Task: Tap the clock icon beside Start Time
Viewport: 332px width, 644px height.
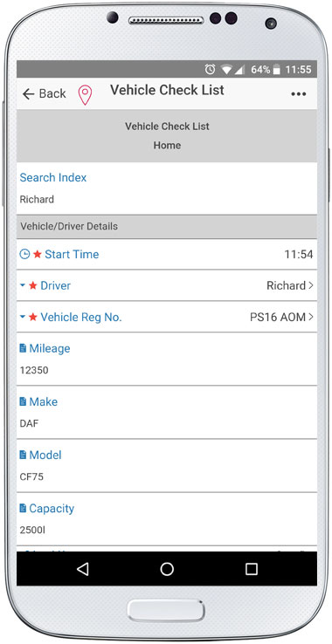Action: point(24,254)
